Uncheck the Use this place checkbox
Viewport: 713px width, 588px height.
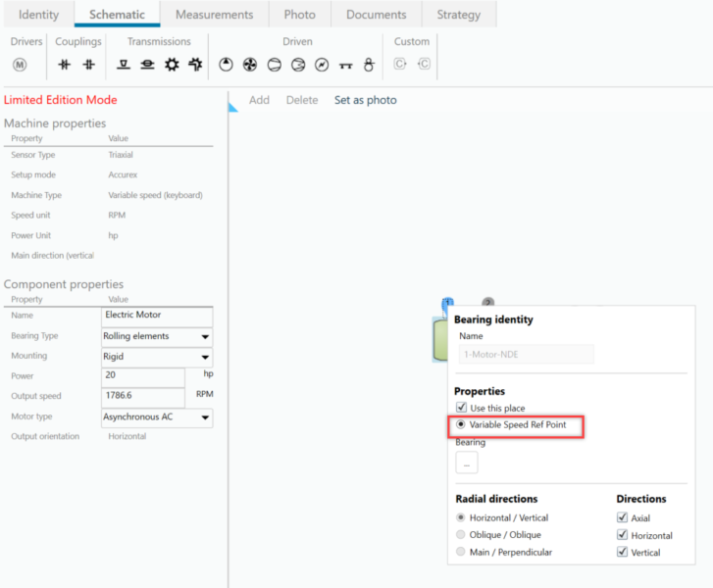click(x=462, y=408)
